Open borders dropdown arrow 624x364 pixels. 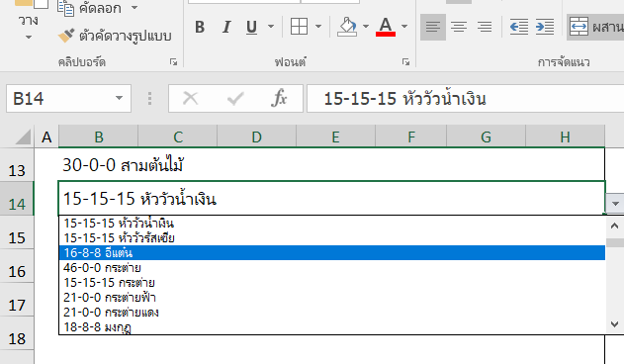point(318,27)
